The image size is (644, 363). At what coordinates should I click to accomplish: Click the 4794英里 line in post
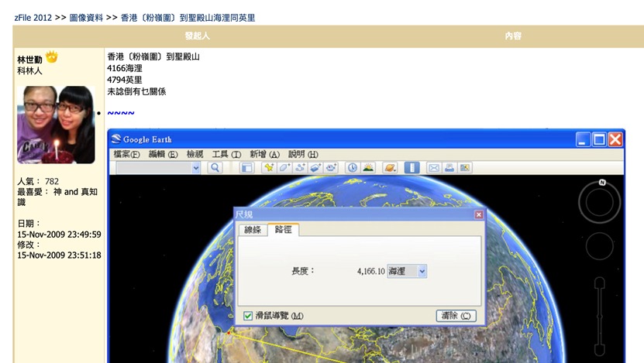coord(125,80)
